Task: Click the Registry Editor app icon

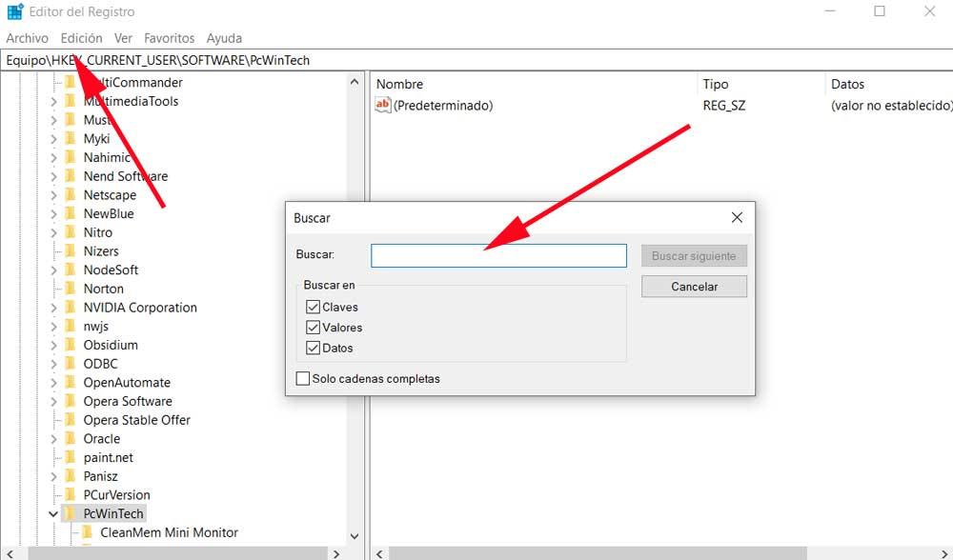Action: tap(14, 11)
